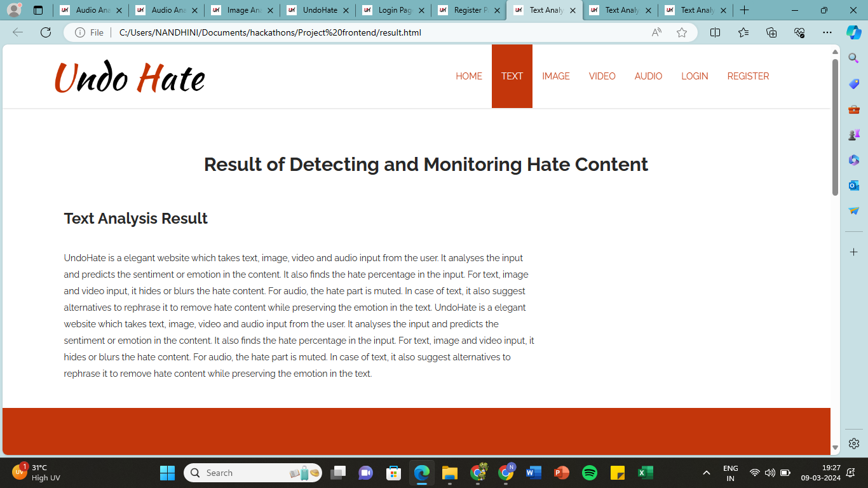
Task: Open File Explorer from the taskbar
Action: coord(450,473)
